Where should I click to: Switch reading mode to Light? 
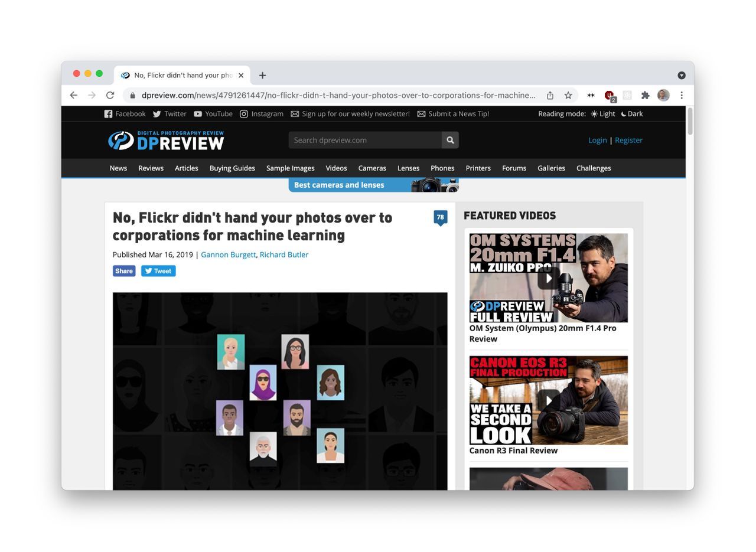pyautogui.click(x=602, y=114)
